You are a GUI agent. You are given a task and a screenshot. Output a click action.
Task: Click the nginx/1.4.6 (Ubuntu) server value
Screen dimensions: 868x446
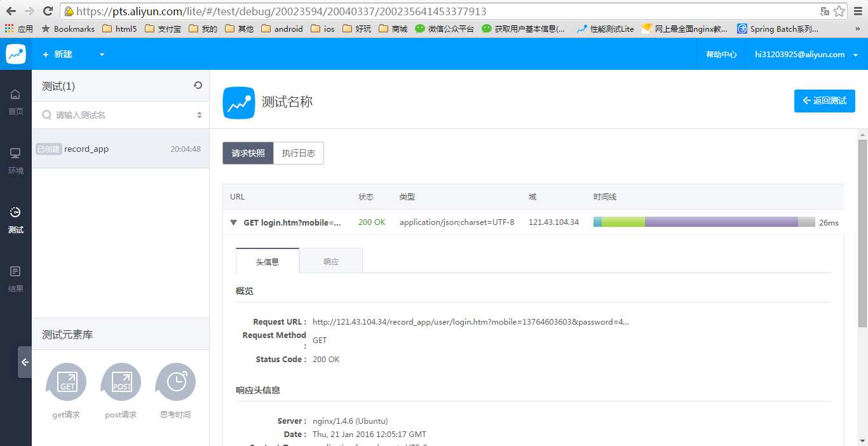350,421
